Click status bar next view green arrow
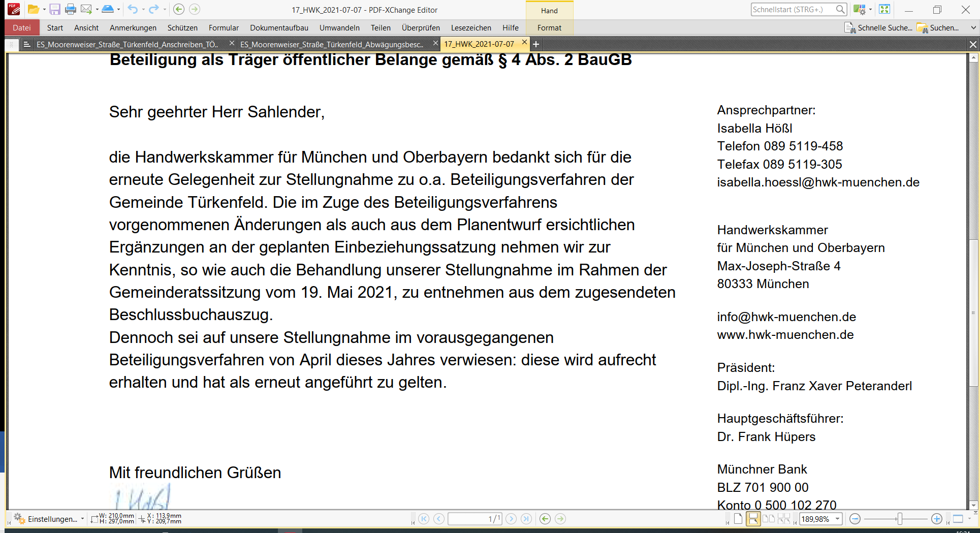Viewport: 980px width, 533px height. tap(560, 519)
